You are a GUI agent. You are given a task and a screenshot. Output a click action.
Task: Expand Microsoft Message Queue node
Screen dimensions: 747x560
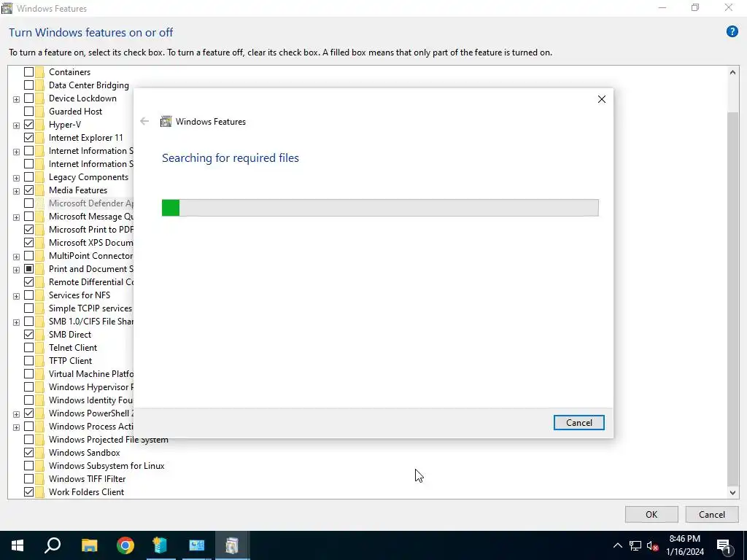16,217
